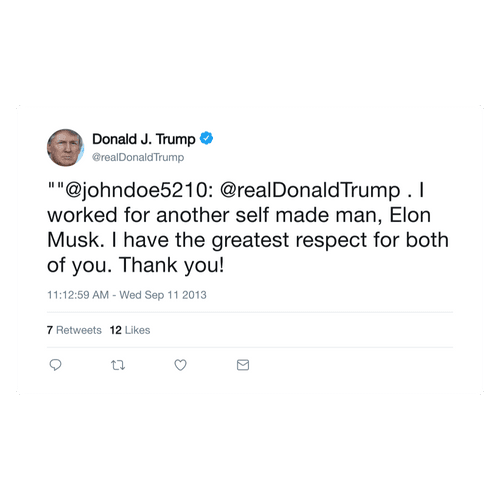The height and width of the screenshot is (500, 500).
Task: Share via the envelope message icon
Action: tap(243, 365)
